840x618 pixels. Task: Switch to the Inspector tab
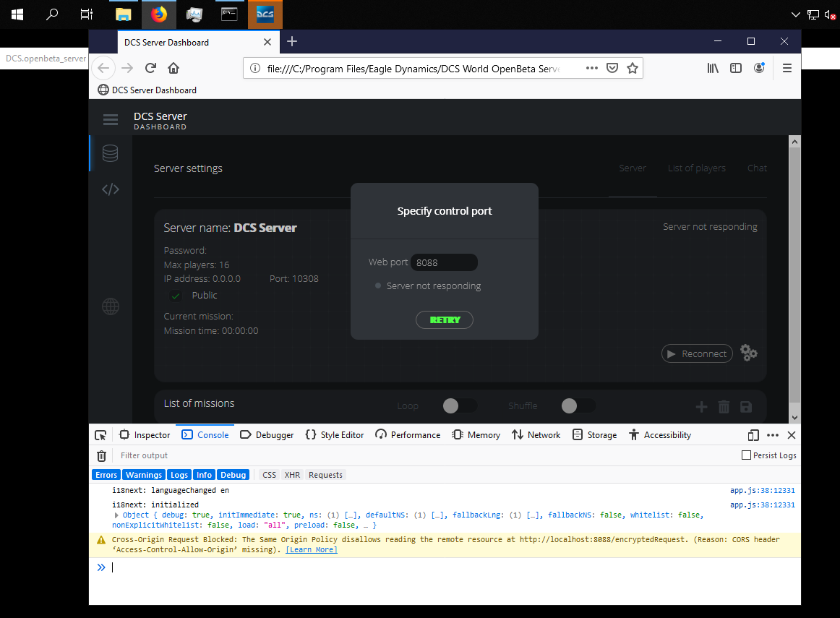(145, 435)
